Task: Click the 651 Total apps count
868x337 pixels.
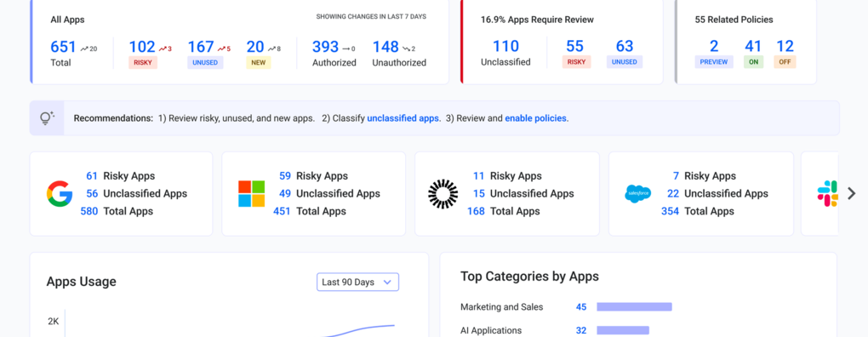Action: (x=63, y=47)
